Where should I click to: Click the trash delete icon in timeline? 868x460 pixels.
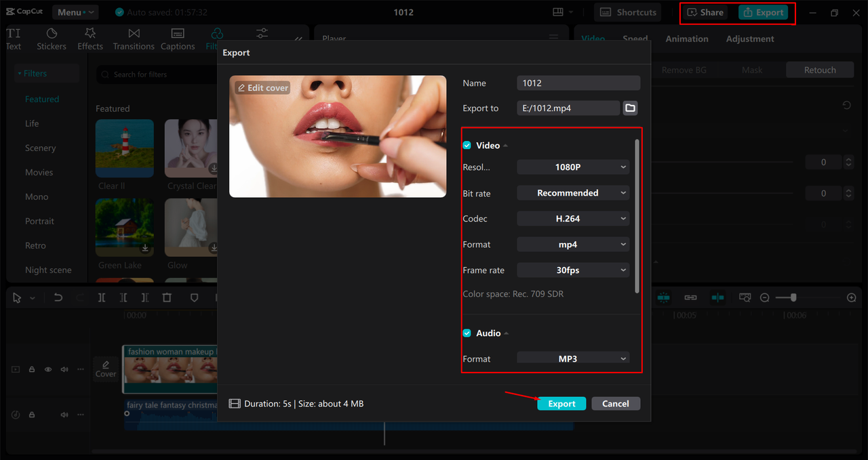167,297
